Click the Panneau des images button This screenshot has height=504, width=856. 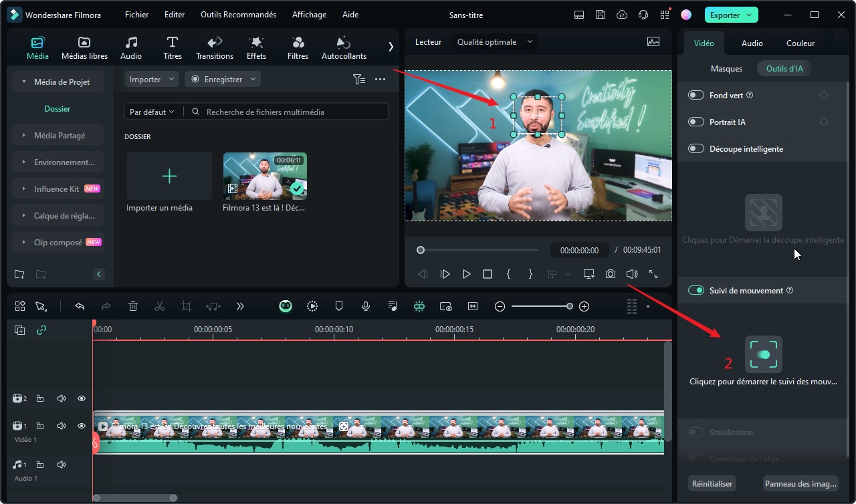(800, 483)
